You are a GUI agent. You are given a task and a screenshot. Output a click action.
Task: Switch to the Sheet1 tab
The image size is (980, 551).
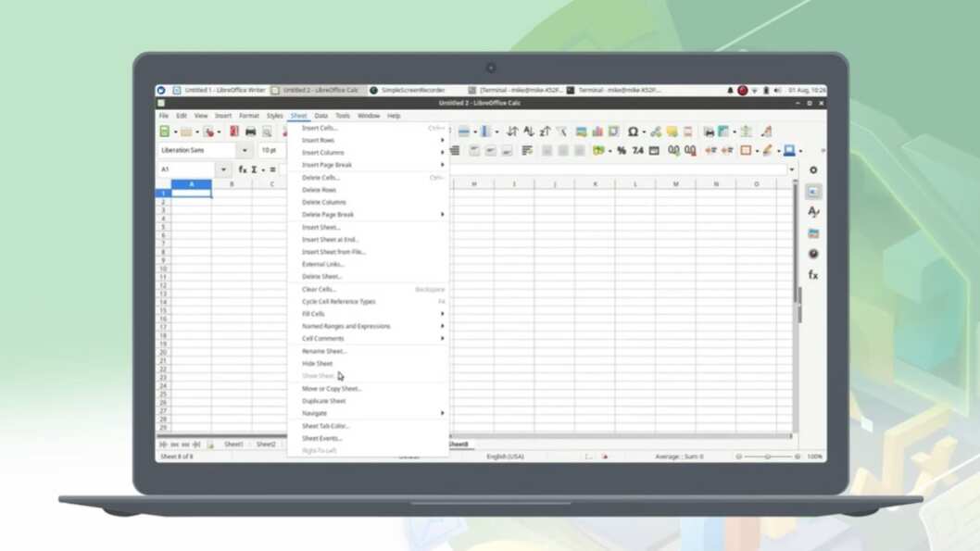point(233,445)
